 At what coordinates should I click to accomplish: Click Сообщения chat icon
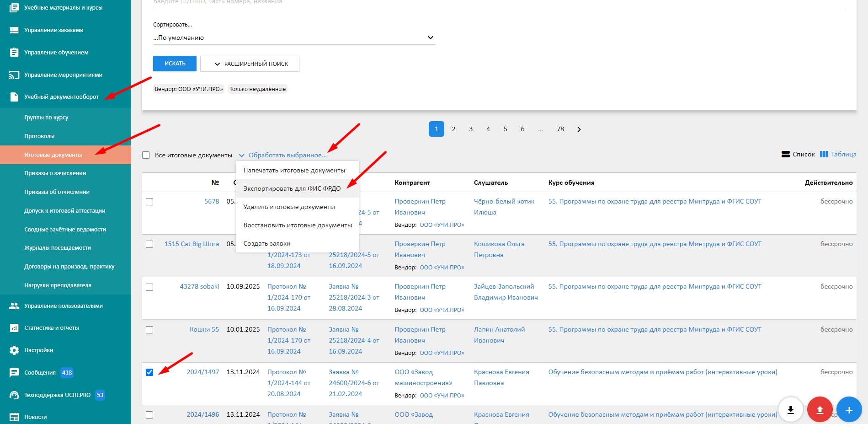click(14, 372)
